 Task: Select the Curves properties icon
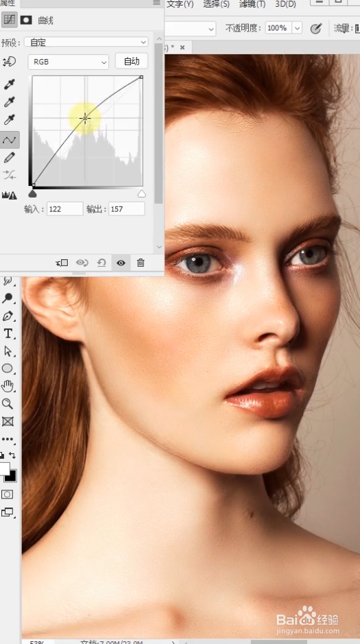click(10, 20)
